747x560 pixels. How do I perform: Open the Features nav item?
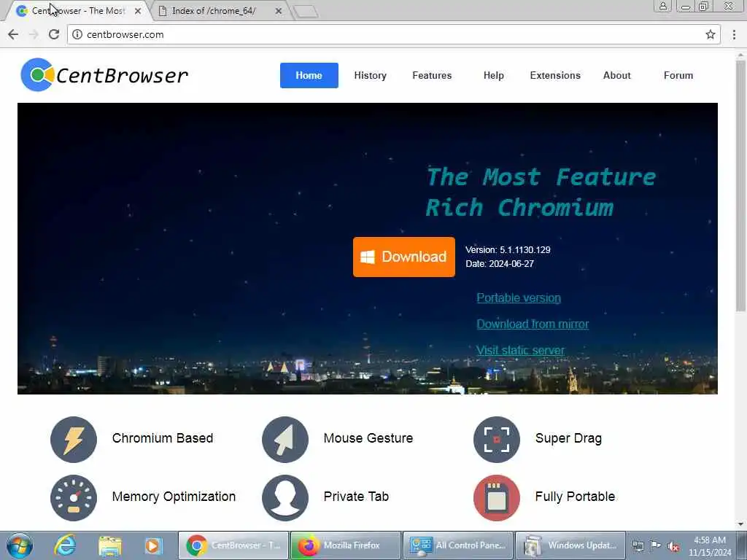click(432, 75)
